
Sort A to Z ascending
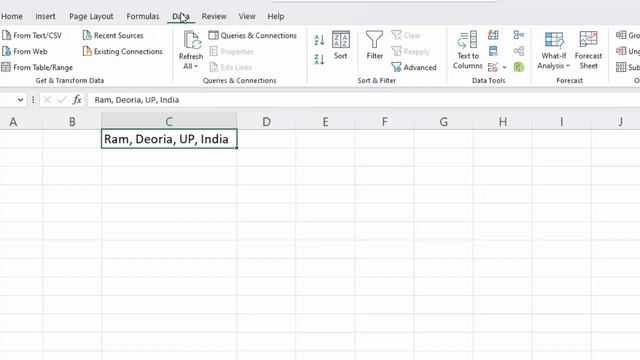(x=319, y=40)
